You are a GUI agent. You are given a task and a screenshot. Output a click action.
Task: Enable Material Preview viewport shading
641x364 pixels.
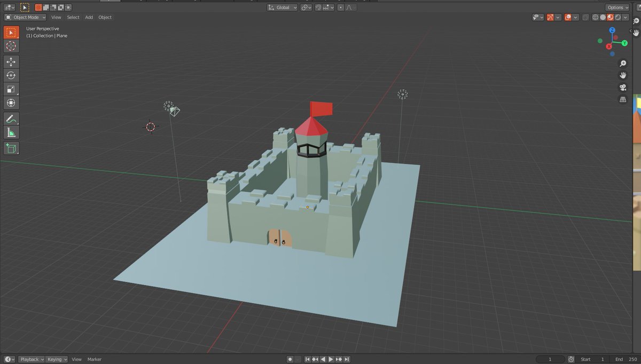point(609,18)
